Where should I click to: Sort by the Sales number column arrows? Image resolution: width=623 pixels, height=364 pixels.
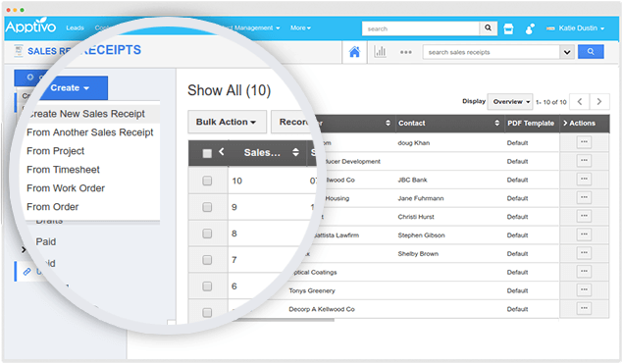[x=295, y=152]
